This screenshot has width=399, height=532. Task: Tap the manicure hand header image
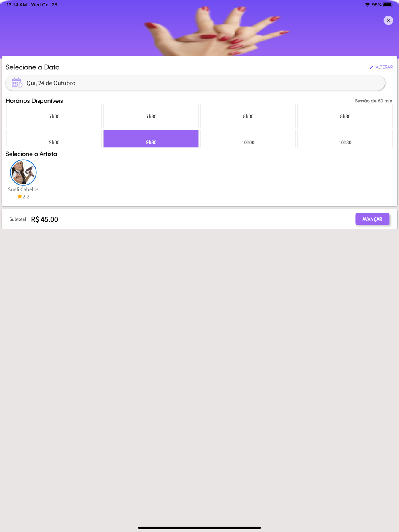point(211,30)
